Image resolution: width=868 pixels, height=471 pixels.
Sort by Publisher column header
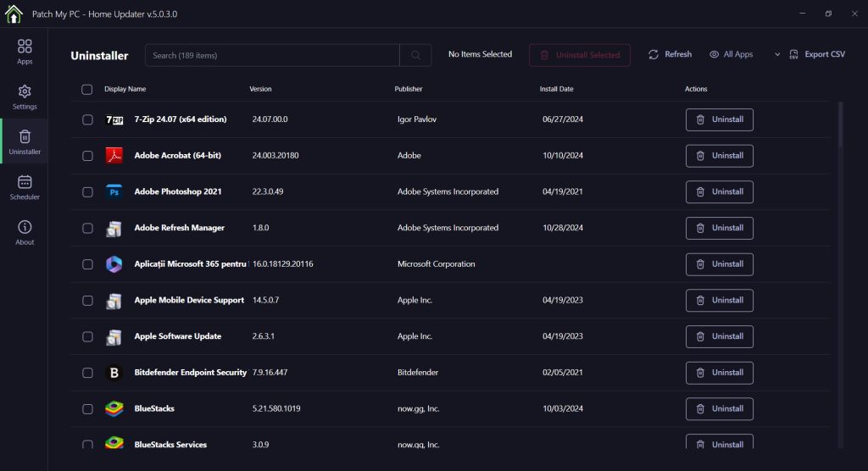pos(408,89)
